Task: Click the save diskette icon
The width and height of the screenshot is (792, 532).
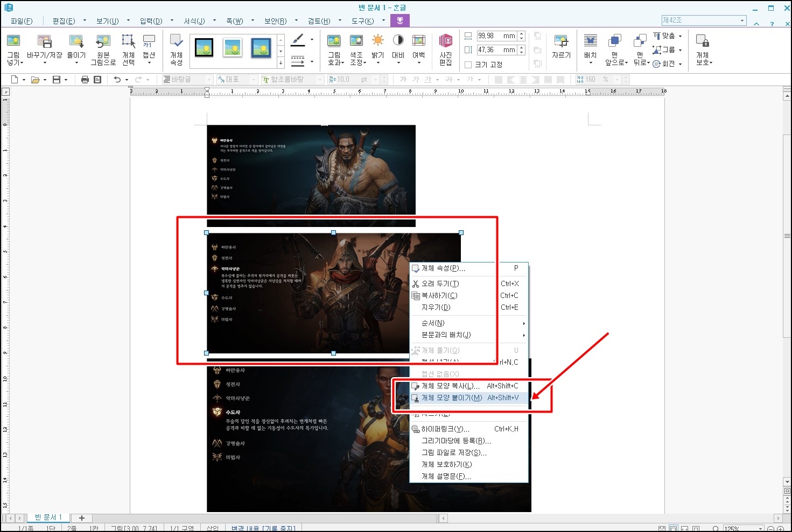Action: tap(56, 80)
